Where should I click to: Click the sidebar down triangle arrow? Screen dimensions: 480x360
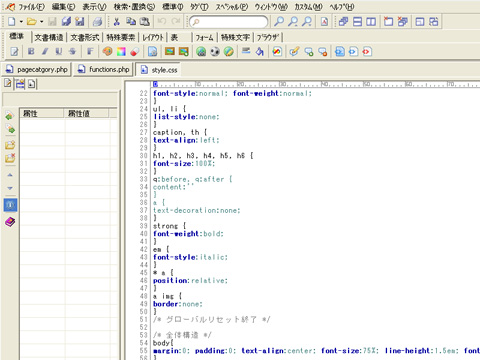(x=10, y=188)
